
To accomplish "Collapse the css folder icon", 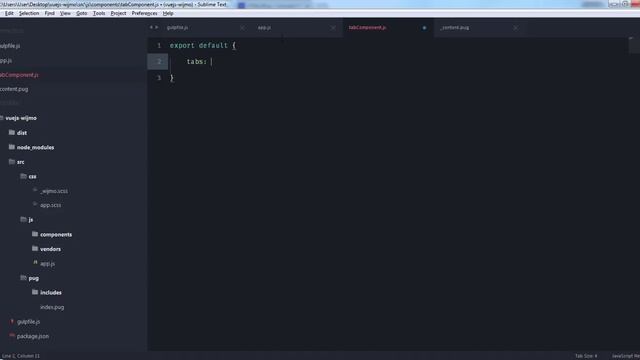I will point(23,176).
